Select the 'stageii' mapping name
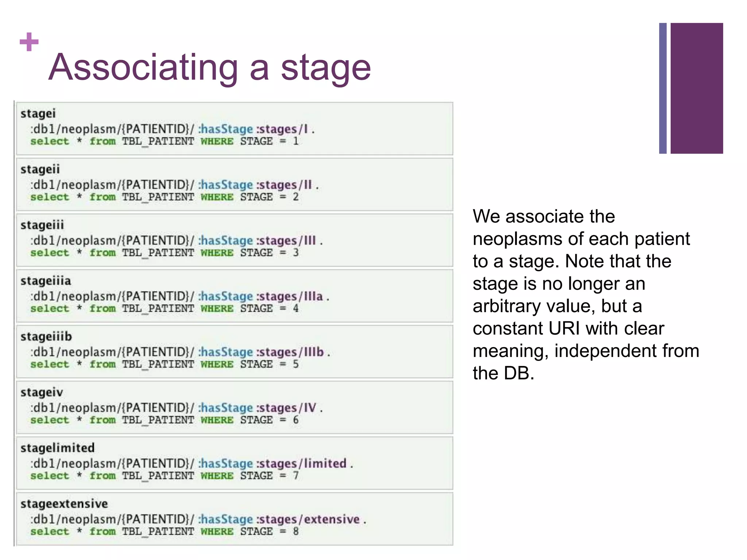This screenshot has width=747, height=560. [40, 169]
